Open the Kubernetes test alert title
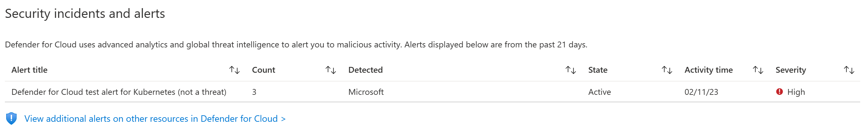This screenshot has height=138, width=868. (119, 92)
